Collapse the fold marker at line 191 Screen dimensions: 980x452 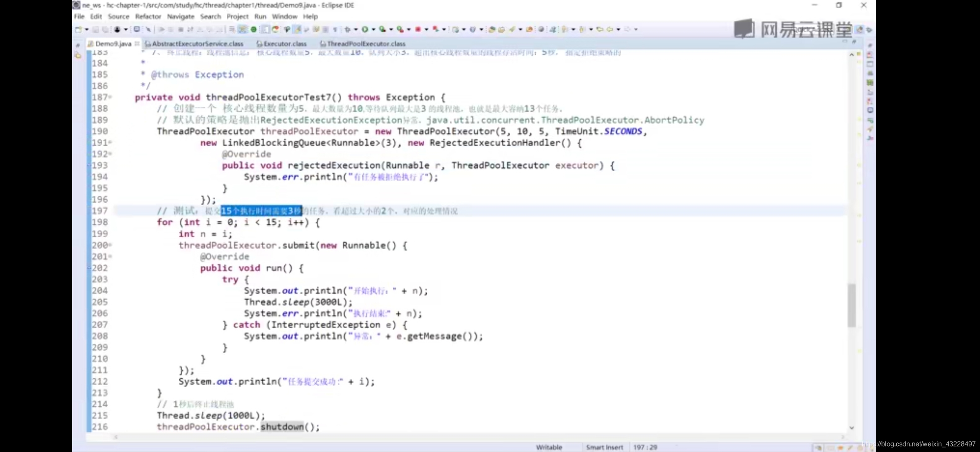[x=110, y=142]
